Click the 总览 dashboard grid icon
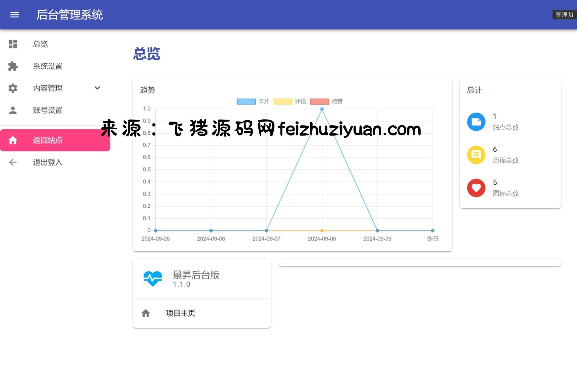Screen dimensions: 577x392 (x=13, y=44)
